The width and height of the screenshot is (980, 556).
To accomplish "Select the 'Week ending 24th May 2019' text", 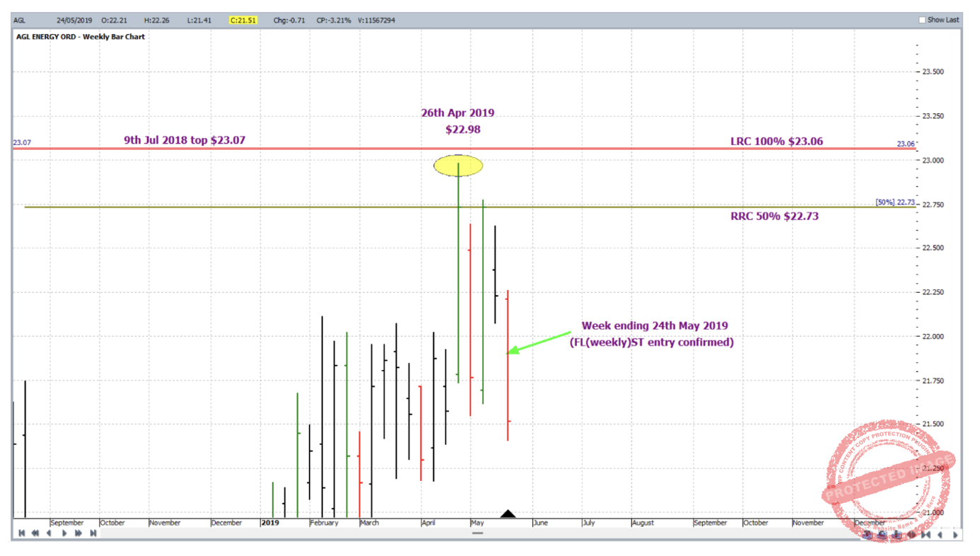I will tap(654, 326).
